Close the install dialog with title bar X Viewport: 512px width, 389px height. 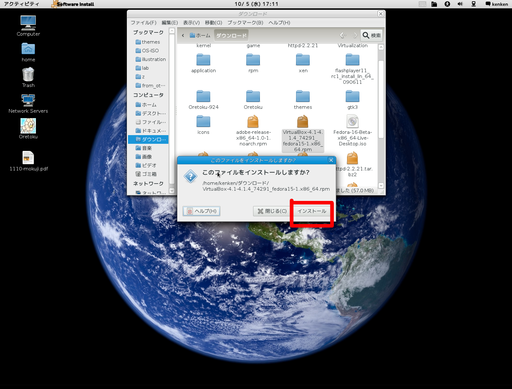[331, 160]
